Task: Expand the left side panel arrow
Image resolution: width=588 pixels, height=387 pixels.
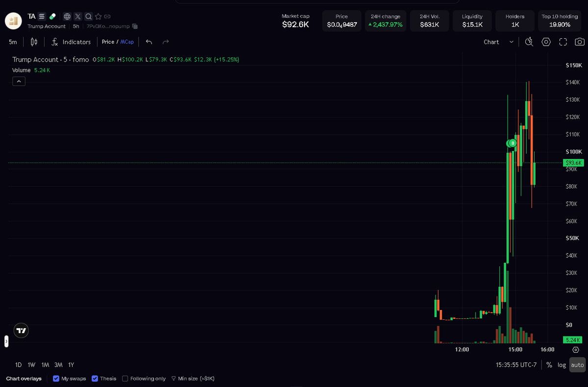Action: [6, 341]
